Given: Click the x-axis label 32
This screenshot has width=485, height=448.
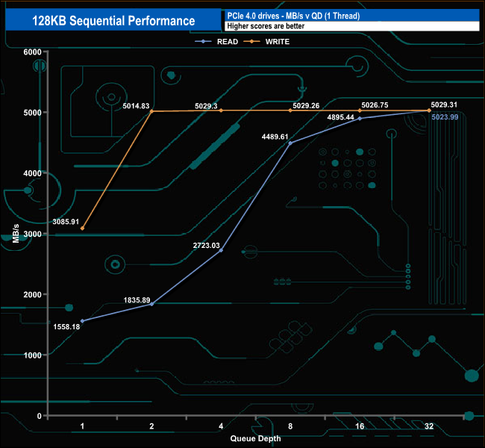Looking at the screenshot, I should point(429,426).
